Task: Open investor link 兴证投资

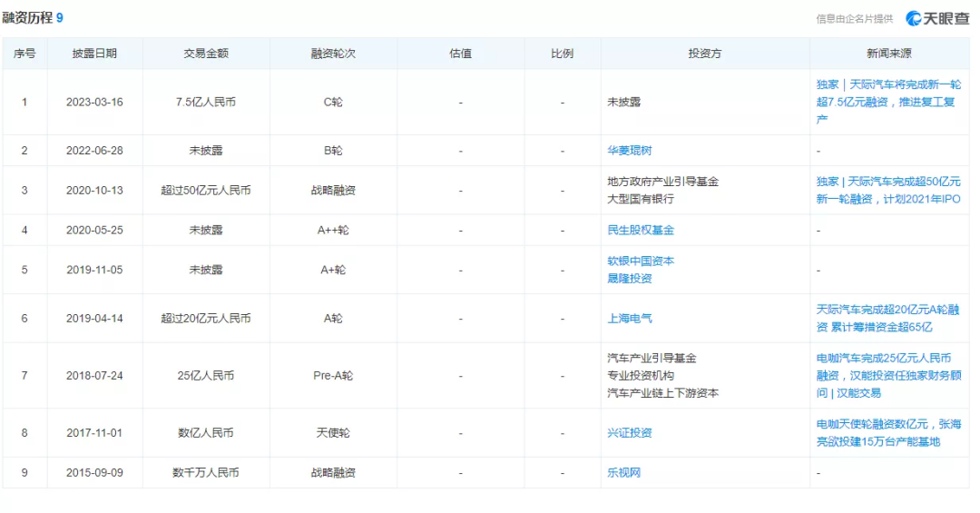Action: click(630, 433)
